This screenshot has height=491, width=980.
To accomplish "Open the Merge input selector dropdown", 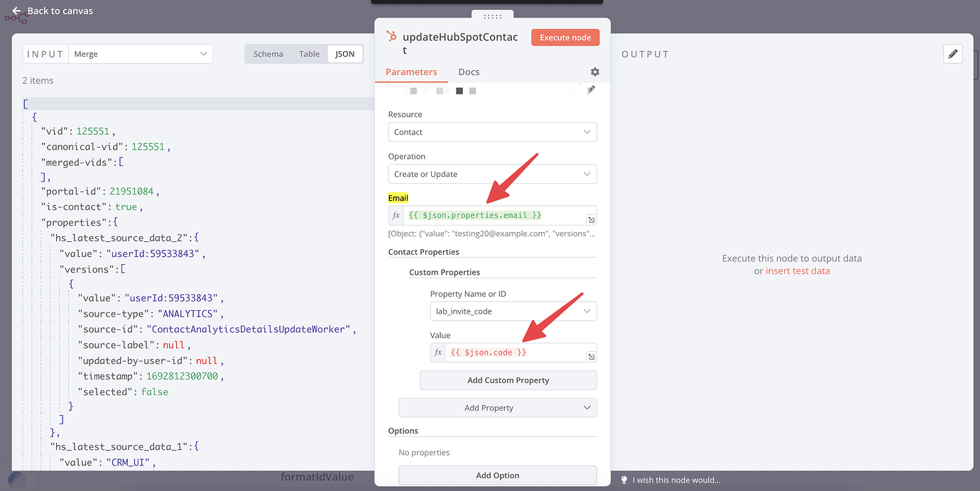I will coord(141,53).
